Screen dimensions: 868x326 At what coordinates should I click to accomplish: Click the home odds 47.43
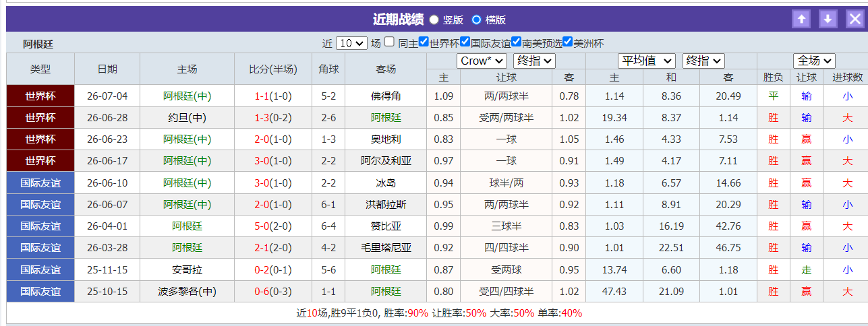(x=614, y=292)
